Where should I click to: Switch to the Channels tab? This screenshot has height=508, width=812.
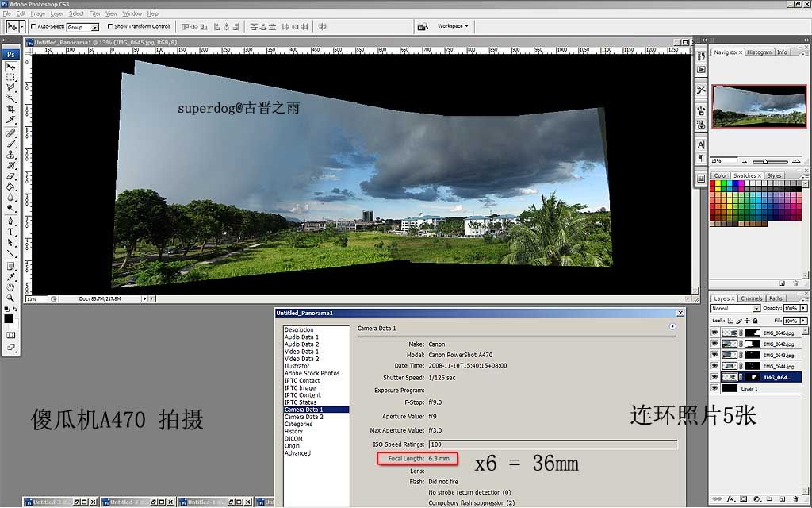click(752, 298)
